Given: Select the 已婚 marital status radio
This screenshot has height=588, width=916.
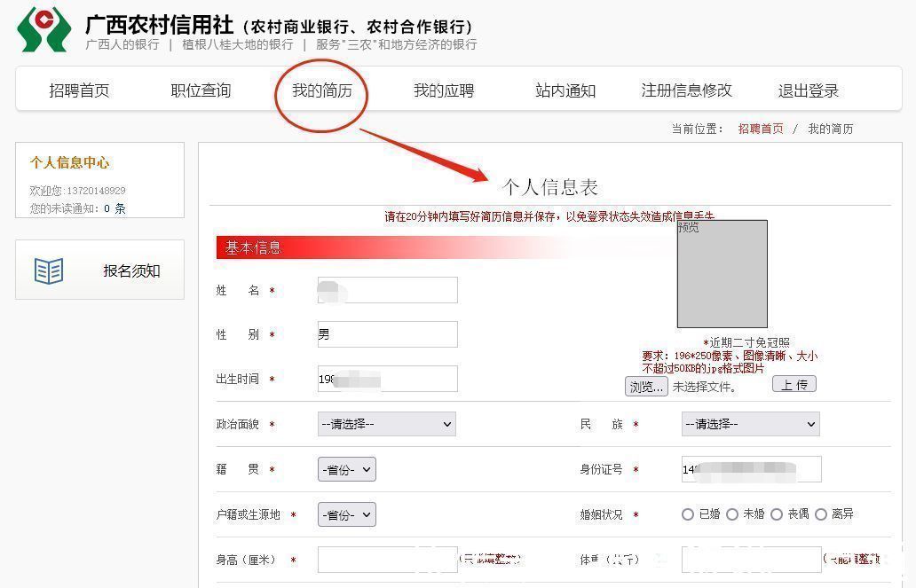Looking at the screenshot, I should coord(688,514).
